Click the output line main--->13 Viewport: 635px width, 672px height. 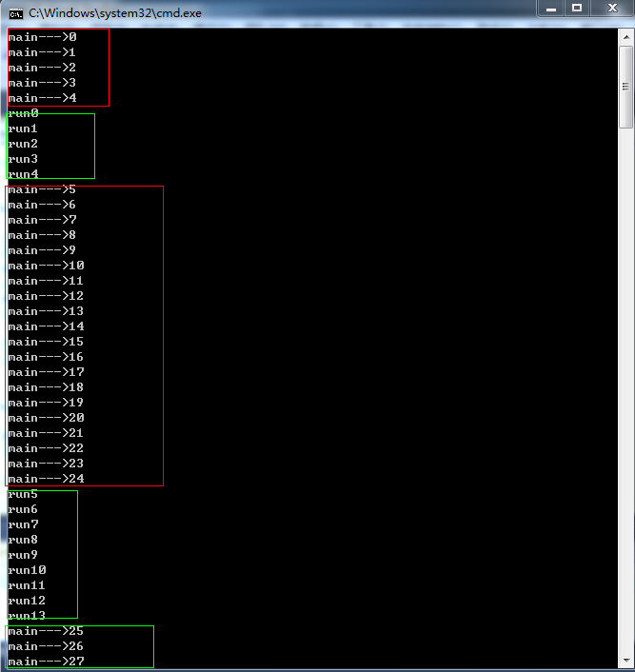pyautogui.click(x=46, y=311)
